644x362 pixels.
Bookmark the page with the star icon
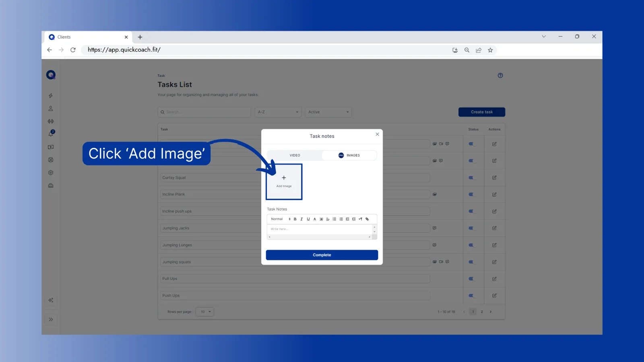(x=490, y=50)
